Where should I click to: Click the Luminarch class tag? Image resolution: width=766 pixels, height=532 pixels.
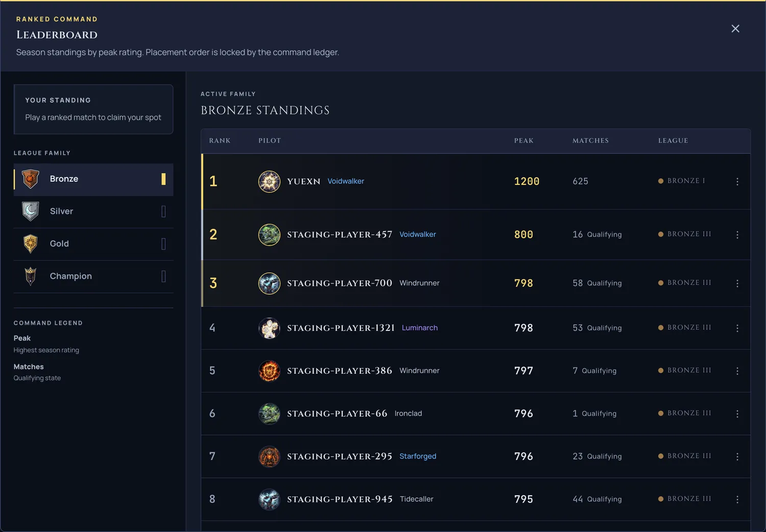pos(420,328)
